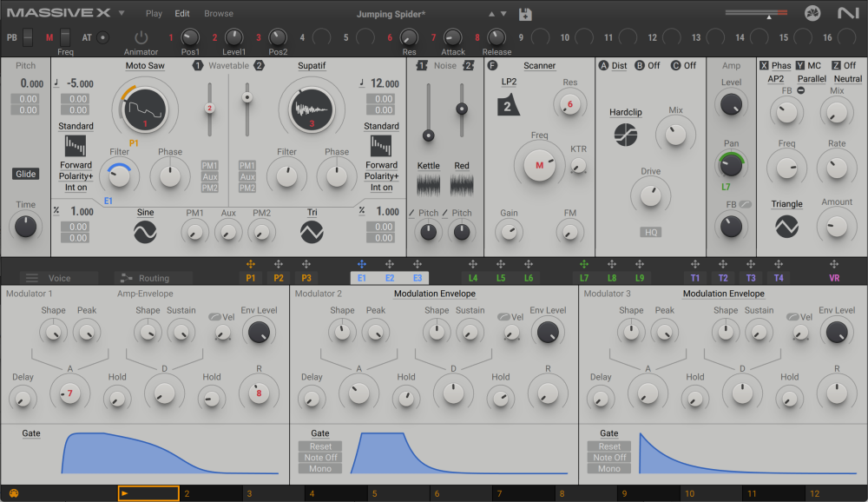Click the Tri waveform icon

[312, 232]
